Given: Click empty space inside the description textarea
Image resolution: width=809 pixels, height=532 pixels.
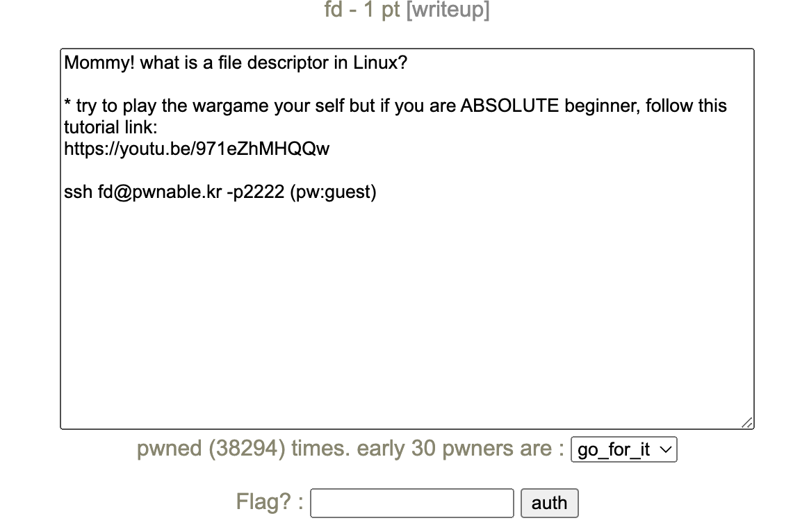Looking at the screenshot, I should click(407, 313).
